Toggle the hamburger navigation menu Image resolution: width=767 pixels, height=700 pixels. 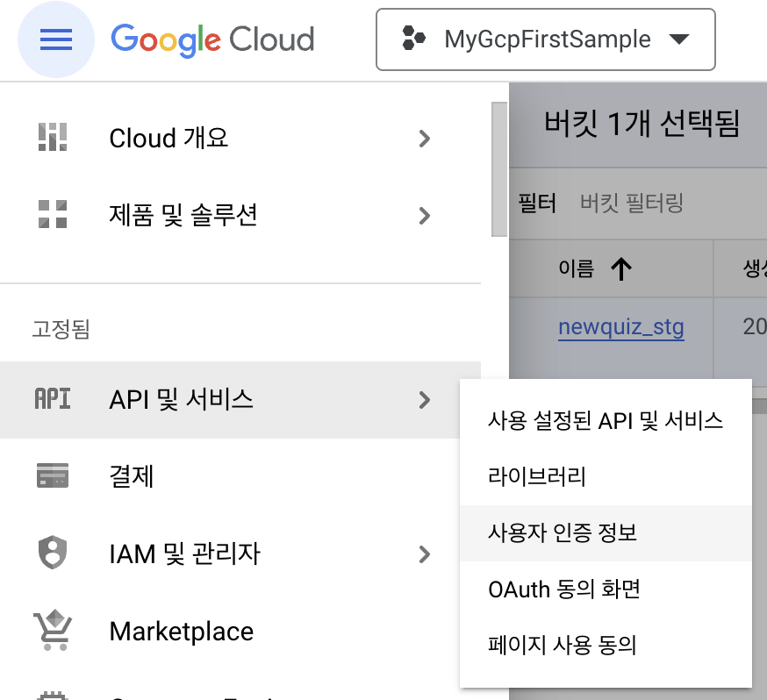pos(56,39)
